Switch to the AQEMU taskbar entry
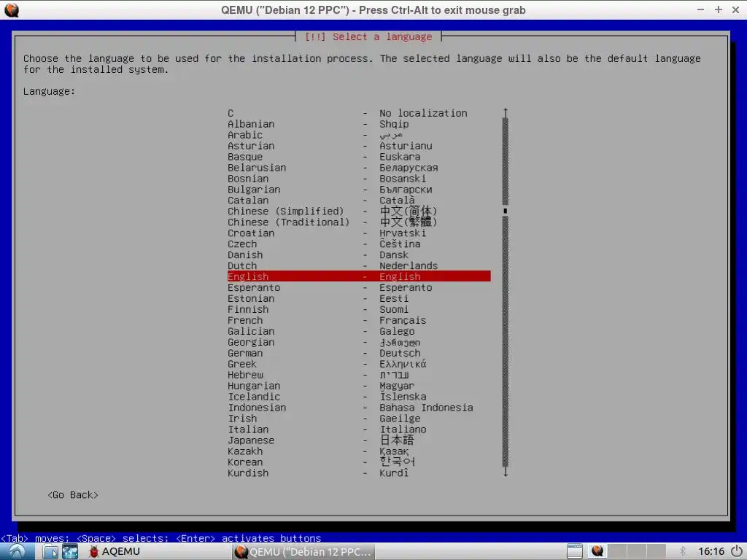The image size is (747, 560). pyautogui.click(x=115, y=551)
